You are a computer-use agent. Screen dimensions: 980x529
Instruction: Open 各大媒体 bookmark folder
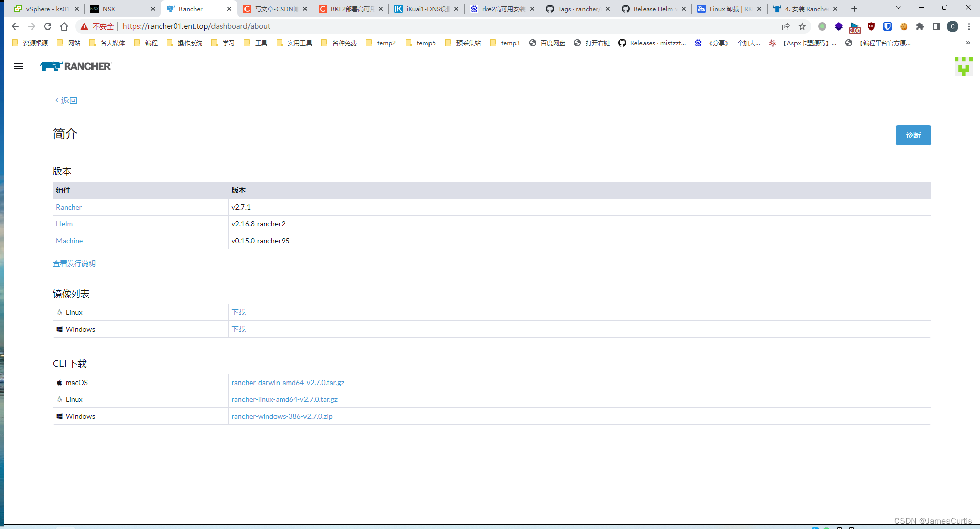click(107, 43)
